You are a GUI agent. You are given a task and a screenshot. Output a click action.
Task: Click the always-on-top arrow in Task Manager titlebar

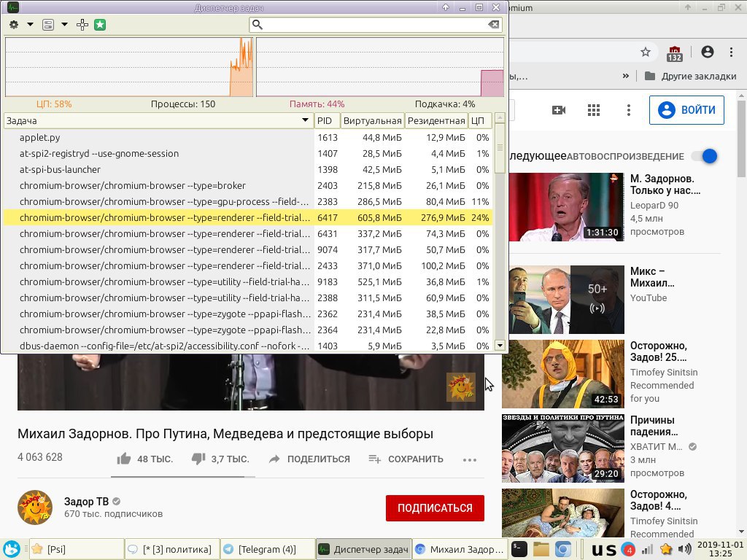tap(446, 7)
